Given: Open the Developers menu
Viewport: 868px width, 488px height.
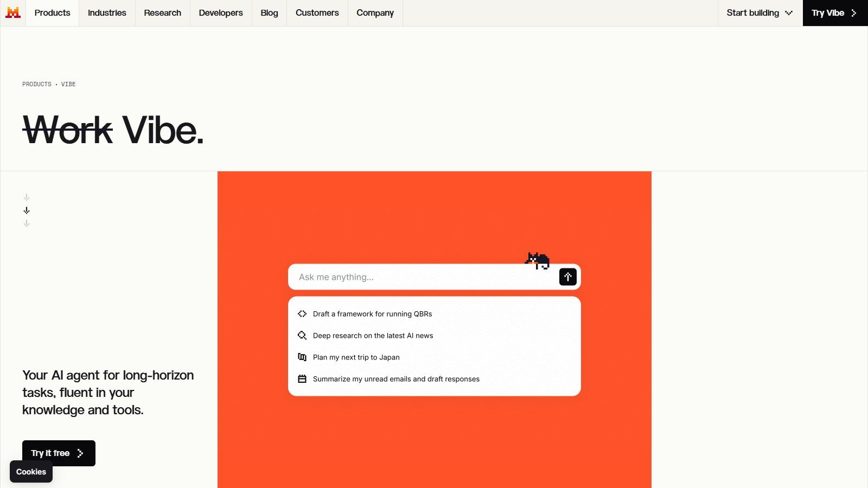Looking at the screenshot, I should (x=221, y=13).
